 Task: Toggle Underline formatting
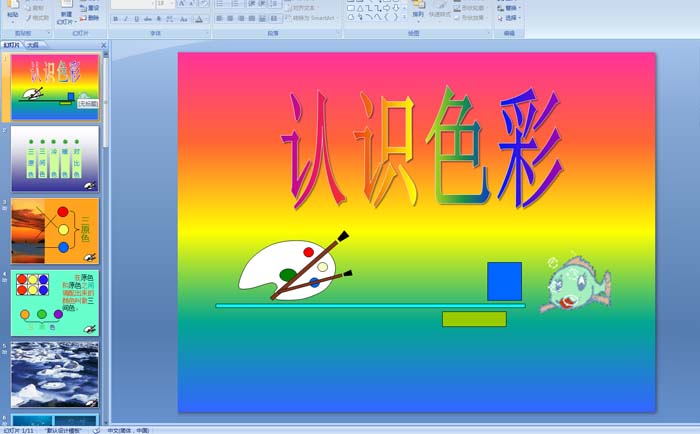[137, 19]
